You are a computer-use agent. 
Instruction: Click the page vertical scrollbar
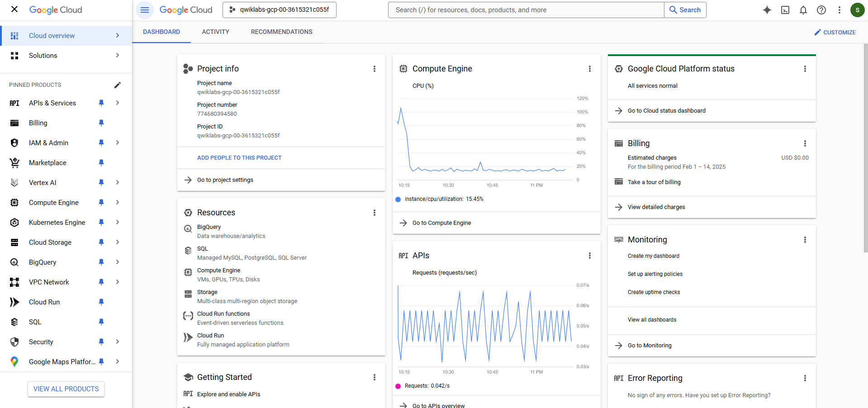(866, 147)
